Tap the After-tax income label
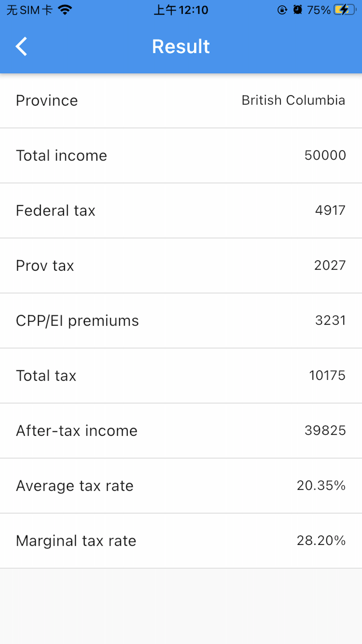 tap(77, 431)
